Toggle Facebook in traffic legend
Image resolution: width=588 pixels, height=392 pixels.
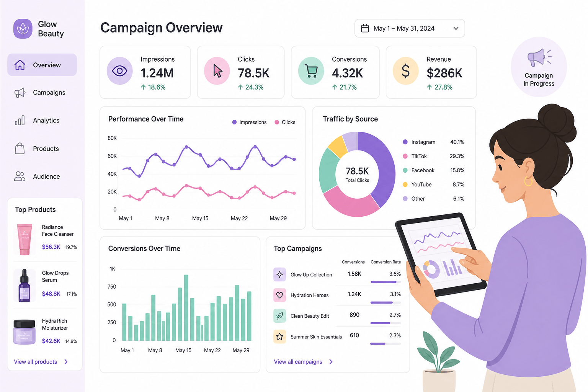coord(433,170)
